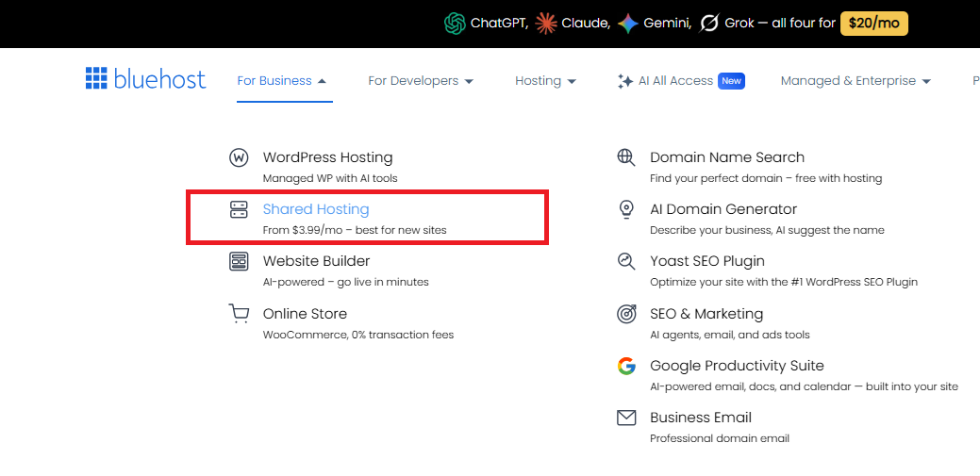Screen dimensions: 980x476
Task: Click 'AI-powered – go live in minutes'
Action: click(x=345, y=283)
